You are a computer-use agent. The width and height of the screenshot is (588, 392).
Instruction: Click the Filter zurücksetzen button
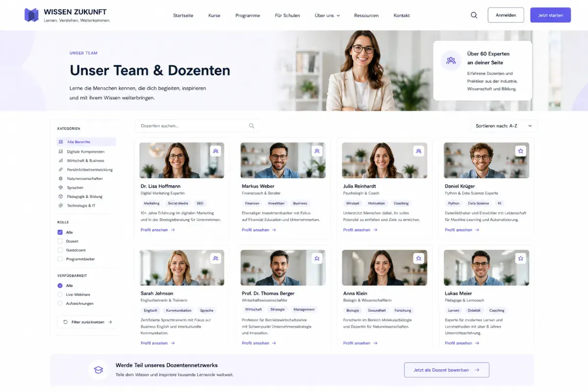pos(87,322)
